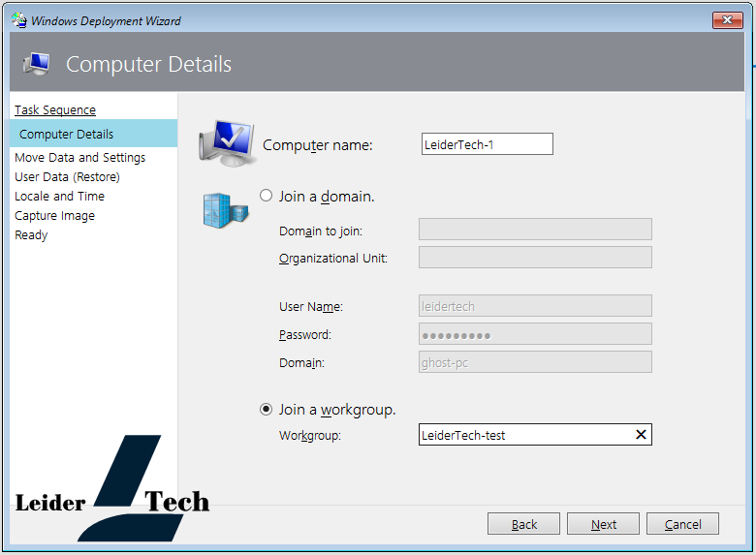Go to Move Data and Settings step
Screen dimensions: 756x555
(x=80, y=158)
